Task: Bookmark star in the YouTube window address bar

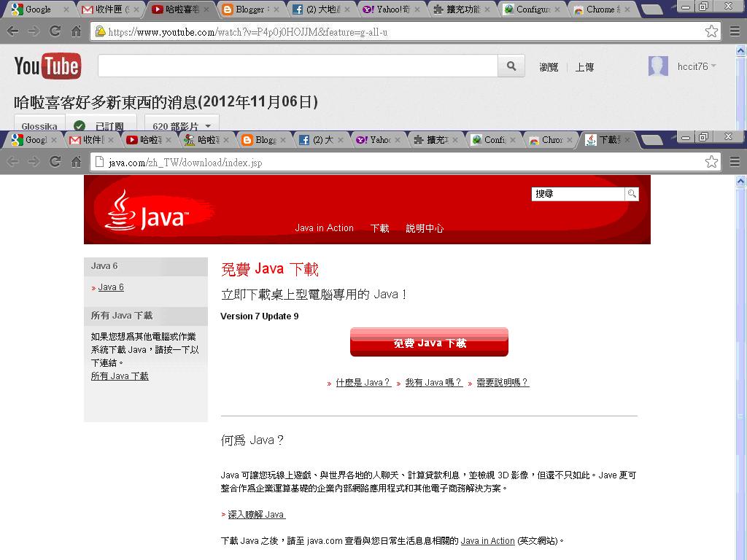Action: point(711,31)
